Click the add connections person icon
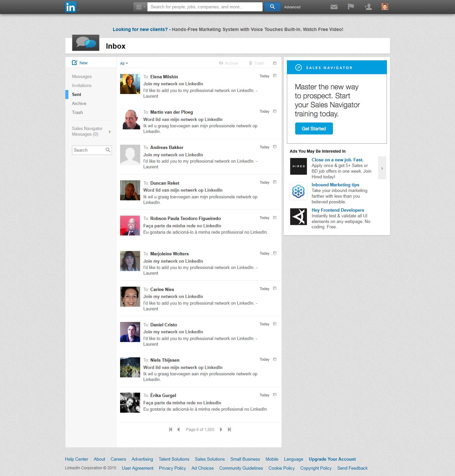The image size is (455, 476). click(x=368, y=7)
